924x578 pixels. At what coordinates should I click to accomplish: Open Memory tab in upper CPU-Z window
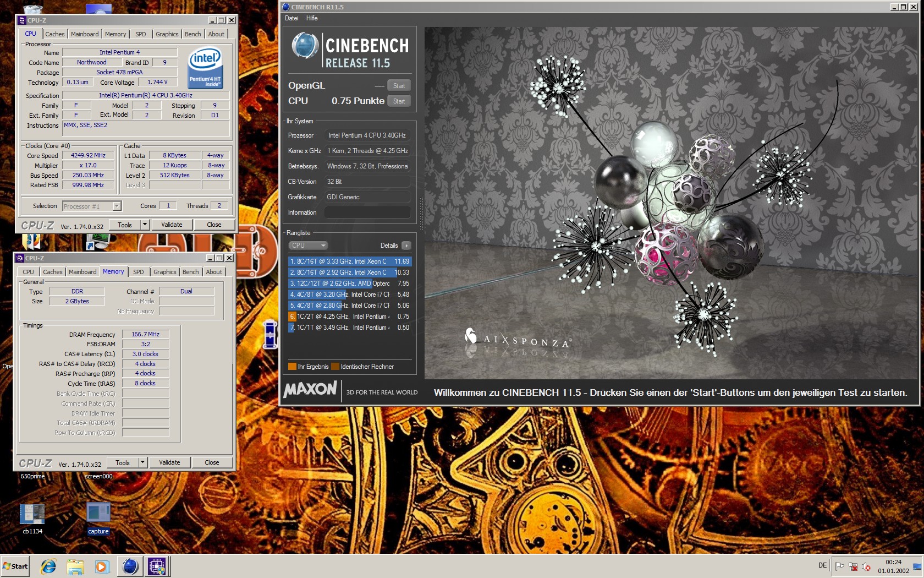point(116,34)
